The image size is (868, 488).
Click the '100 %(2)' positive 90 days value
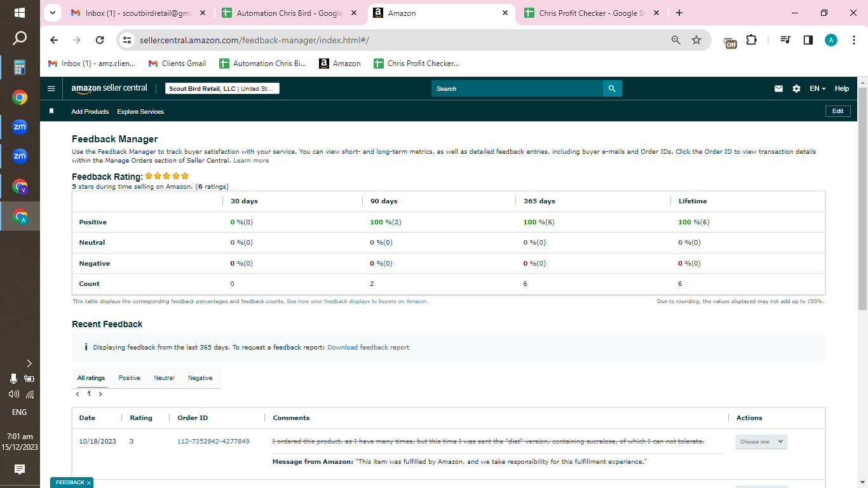(x=385, y=222)
